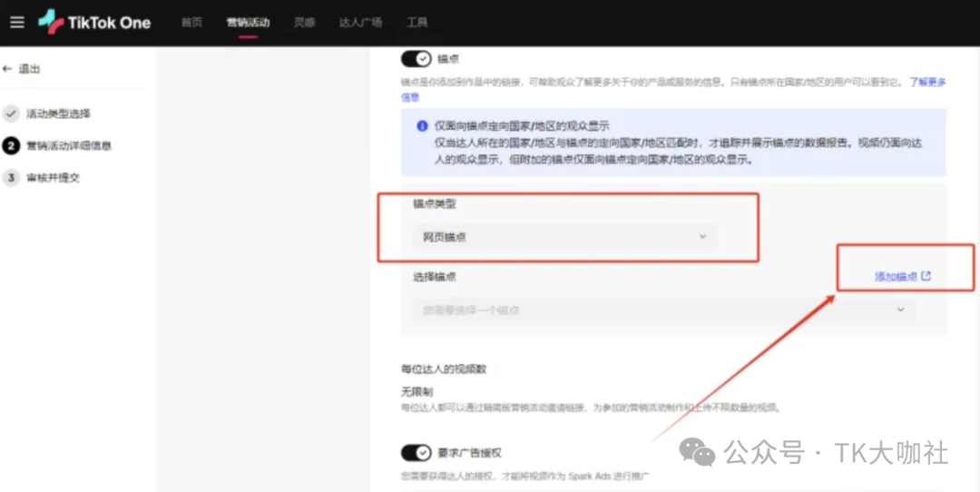Viewport: 980px width, 492px height.
Task: Click the blue info icon in notice
Action: point(421,126)
